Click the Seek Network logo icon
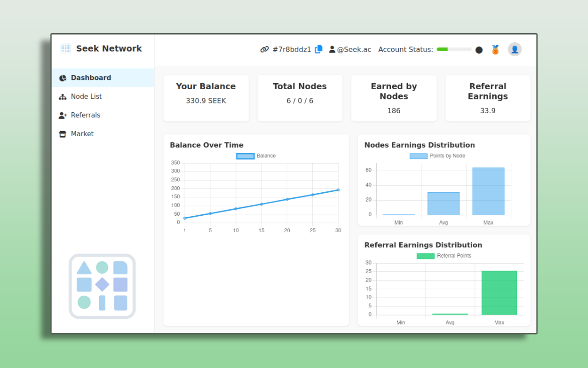This screenshot has height=368, width=588. point(66,48)
